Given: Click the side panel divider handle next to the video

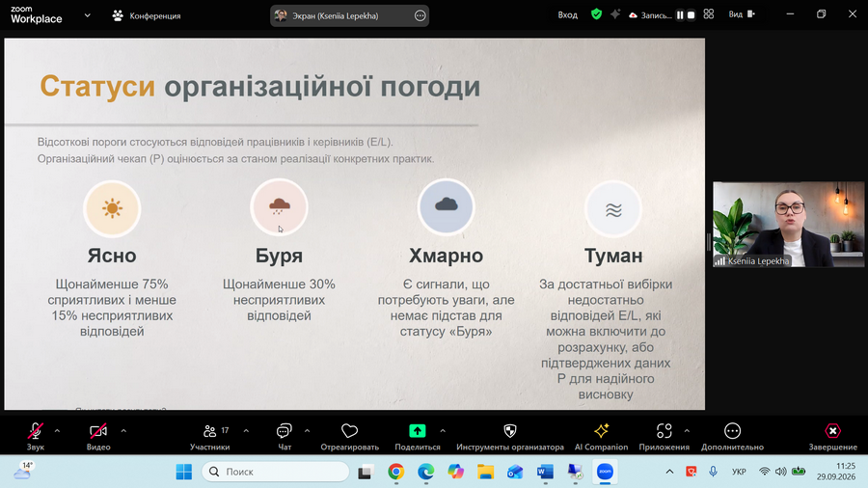Looking at the screenshot, I should click(708, 242).
